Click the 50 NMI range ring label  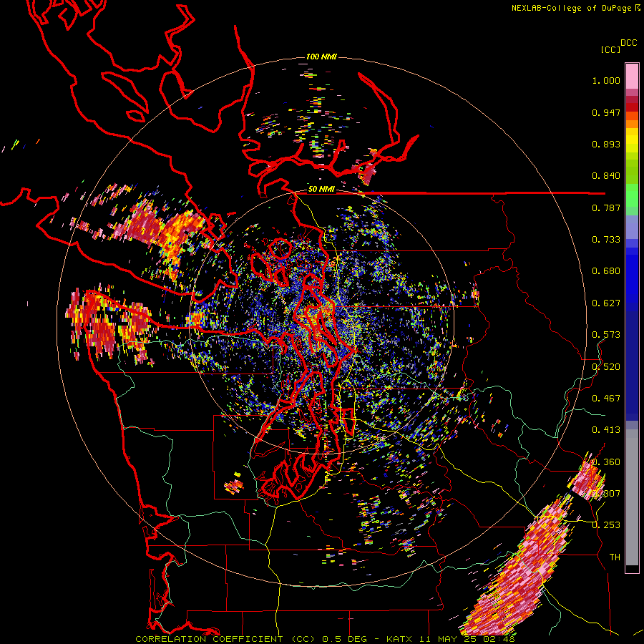[321, 190]
